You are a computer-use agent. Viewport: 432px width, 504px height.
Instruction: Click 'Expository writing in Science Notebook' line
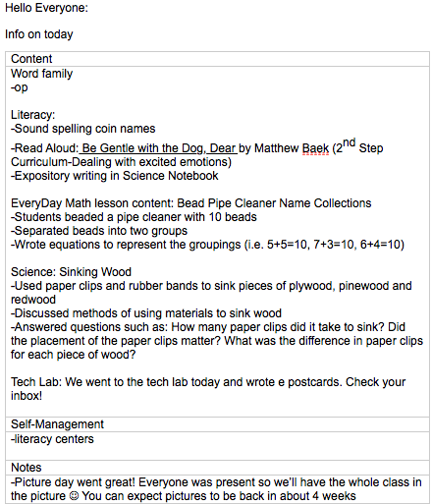(115, 176)
